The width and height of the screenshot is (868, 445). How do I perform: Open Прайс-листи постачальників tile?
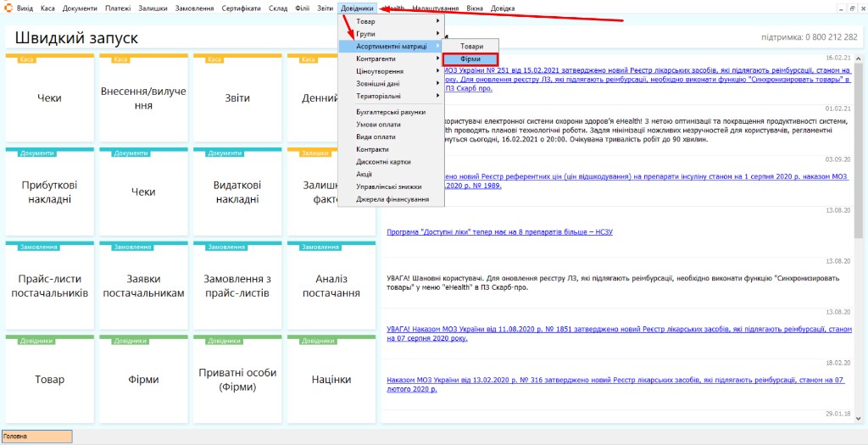(50, 286)
